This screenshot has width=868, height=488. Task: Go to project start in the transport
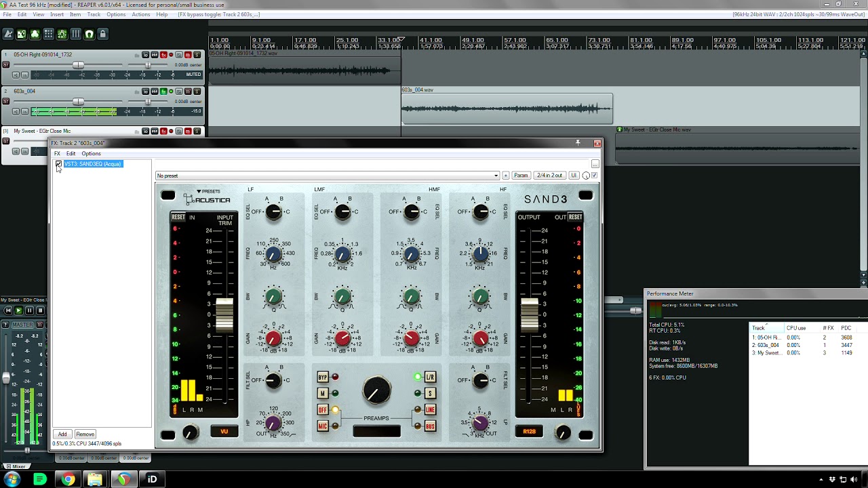(x=8, y=310)
